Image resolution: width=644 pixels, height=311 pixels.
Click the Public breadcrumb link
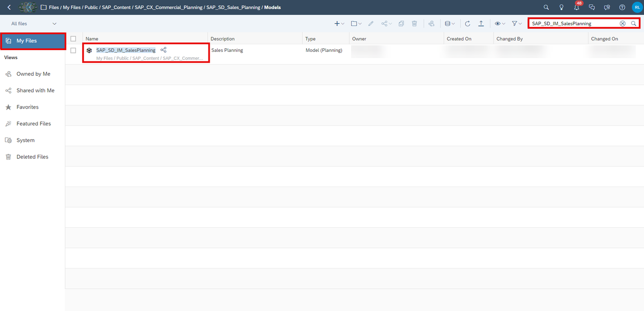tap(91, 7)
